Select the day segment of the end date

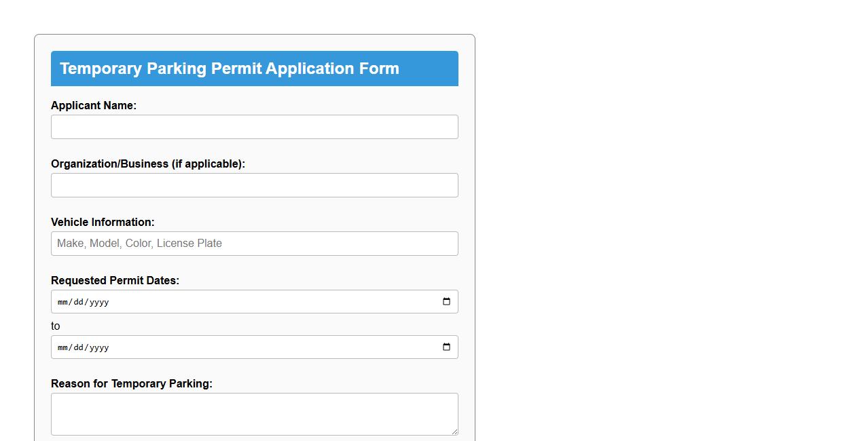coord(78,347)
